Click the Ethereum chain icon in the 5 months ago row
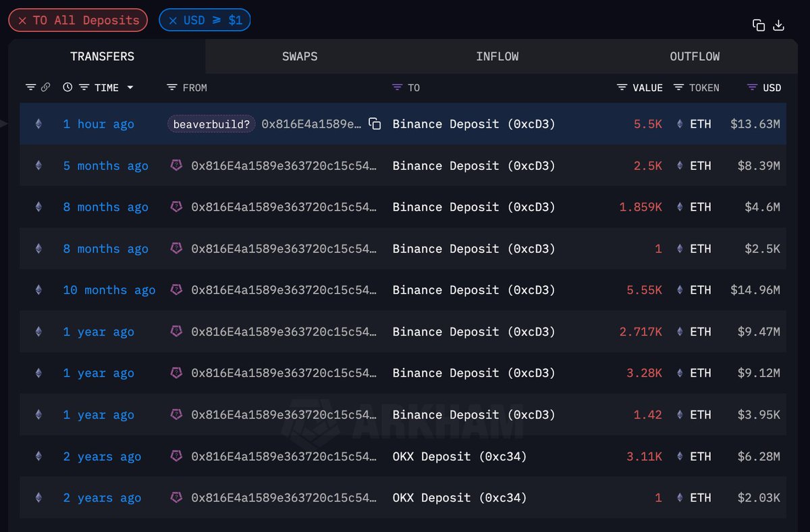The height and width of the screenshot is (532, 810). tap(38, 166)
